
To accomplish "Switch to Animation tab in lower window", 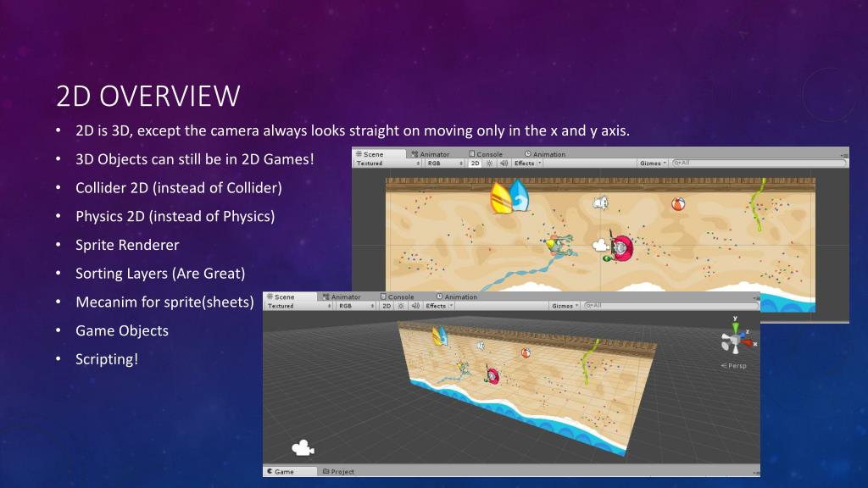I will (x=456, y=297).
